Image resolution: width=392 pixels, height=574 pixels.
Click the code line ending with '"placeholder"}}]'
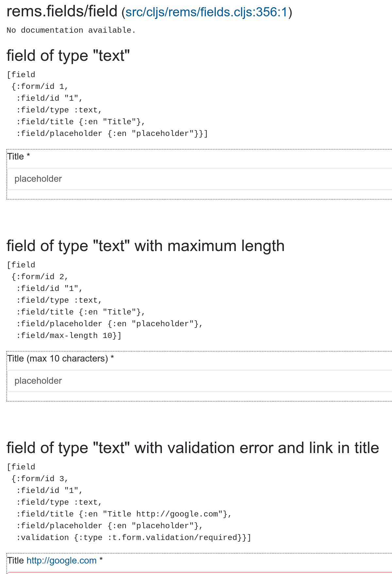coord(112,134)
